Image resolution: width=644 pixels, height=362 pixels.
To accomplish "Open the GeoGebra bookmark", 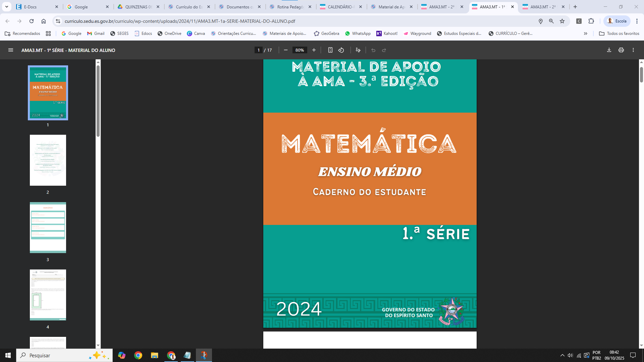I will (x=326, y=34).
